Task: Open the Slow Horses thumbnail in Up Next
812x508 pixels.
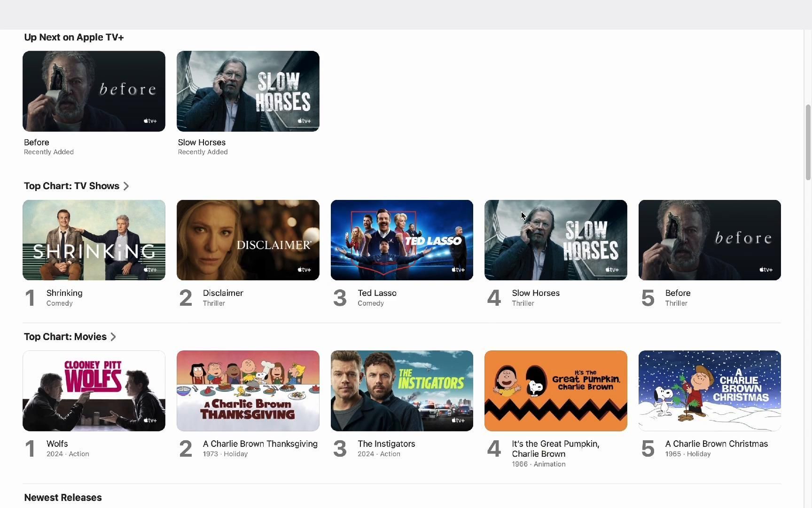Action: [x=248, y=91]
